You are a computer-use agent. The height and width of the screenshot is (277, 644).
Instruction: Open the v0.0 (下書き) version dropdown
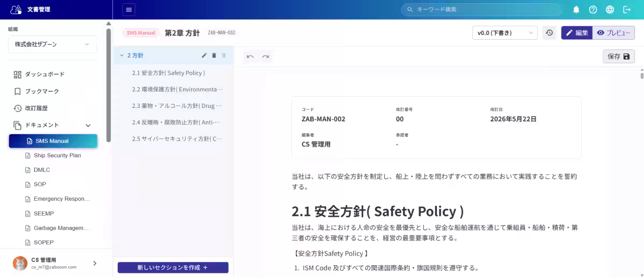[504, 33]
